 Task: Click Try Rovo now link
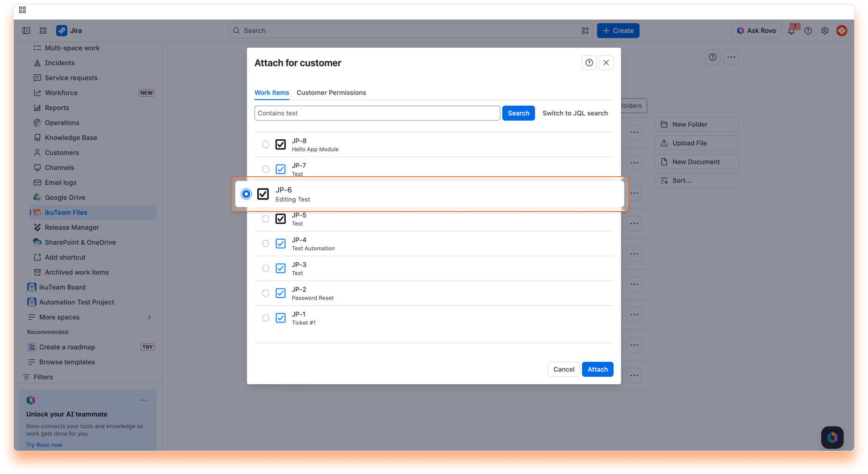(44, 445)
